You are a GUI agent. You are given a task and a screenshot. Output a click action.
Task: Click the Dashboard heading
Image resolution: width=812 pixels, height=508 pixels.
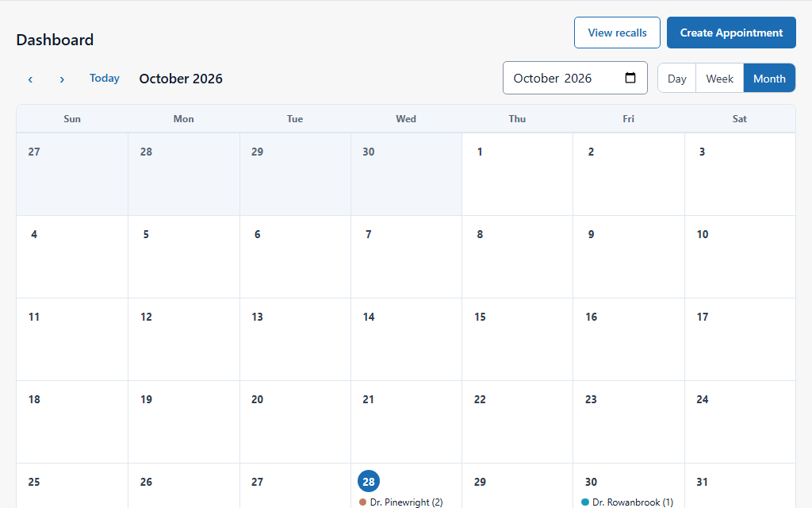[x=55, y=40]
